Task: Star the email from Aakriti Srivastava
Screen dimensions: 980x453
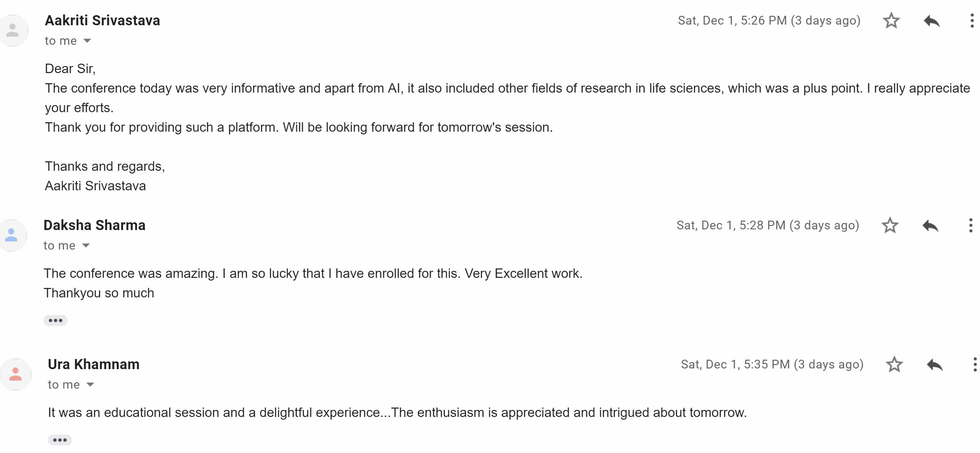Action: point(891,21)
